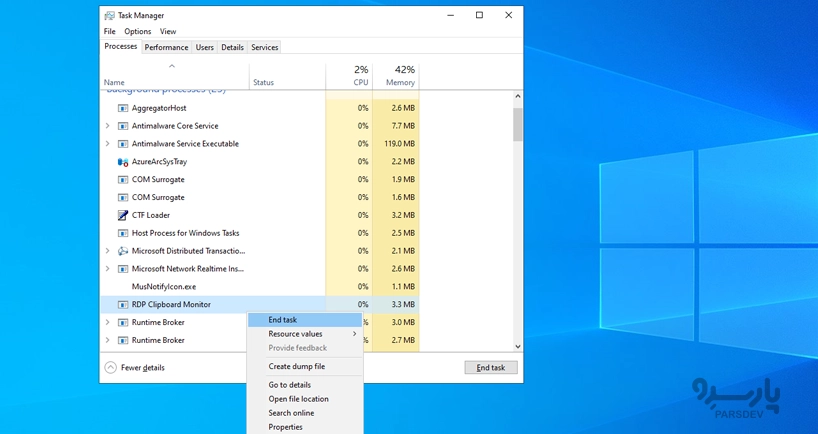The width and height of the screenshot is (818, 434).
Task: Open Resource values submenu arrow
Action: 355,334
